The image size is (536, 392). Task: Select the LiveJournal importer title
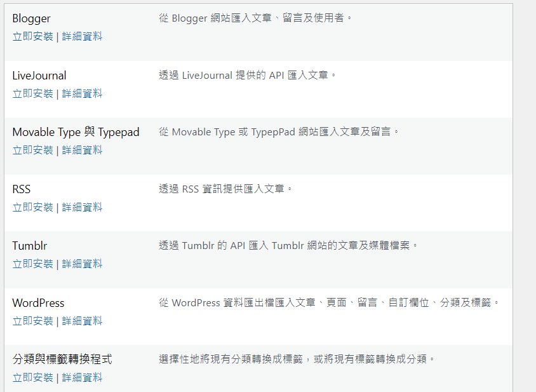pos(39,75)
